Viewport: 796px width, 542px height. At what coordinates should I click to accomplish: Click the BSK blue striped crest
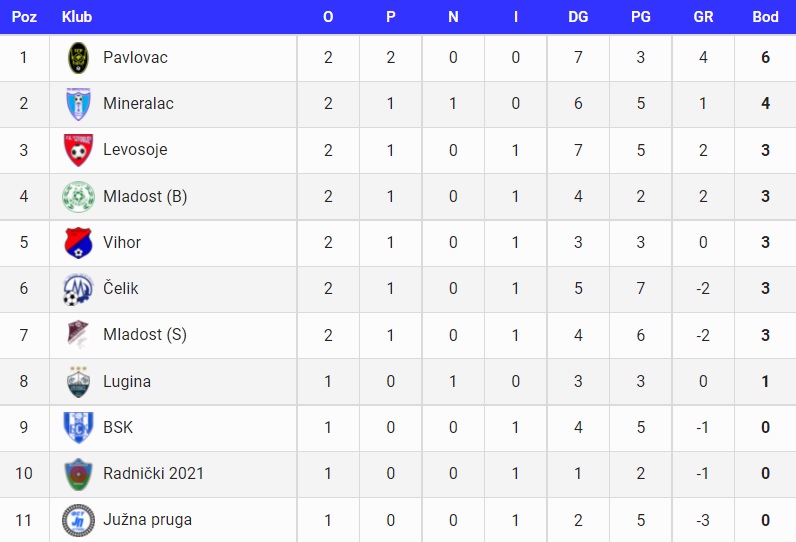(78, 427)
